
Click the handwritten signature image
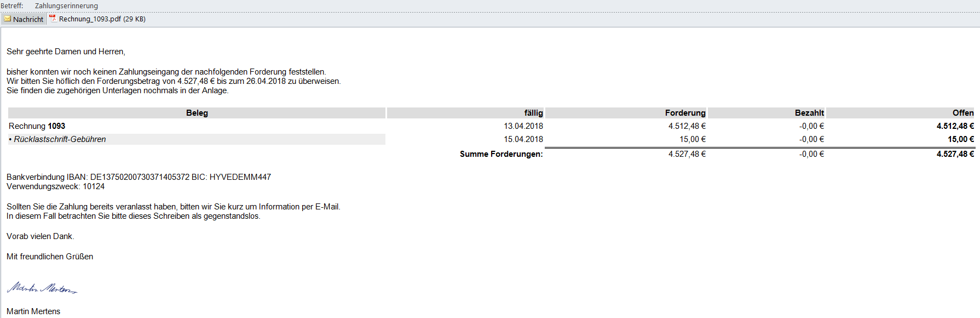tap(42, 288)
